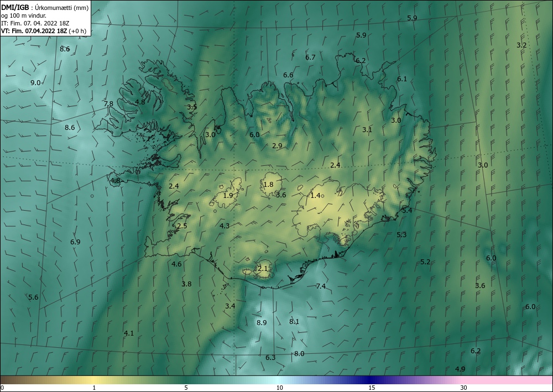
Task: Click the 3.1 value label
Action: [x=367, y=130]
